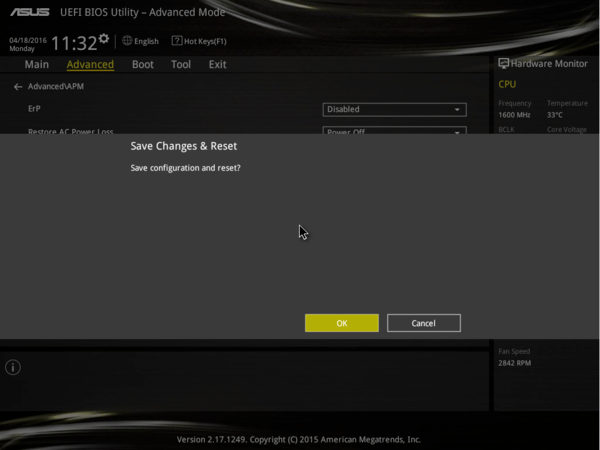Go to the Tool tab

tap(181, 65)
